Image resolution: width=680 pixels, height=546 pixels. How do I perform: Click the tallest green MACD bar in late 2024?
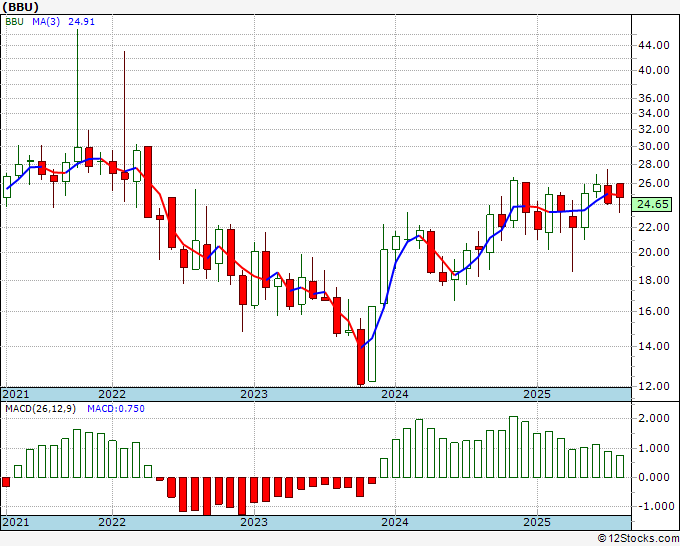[x=513, y=447]
